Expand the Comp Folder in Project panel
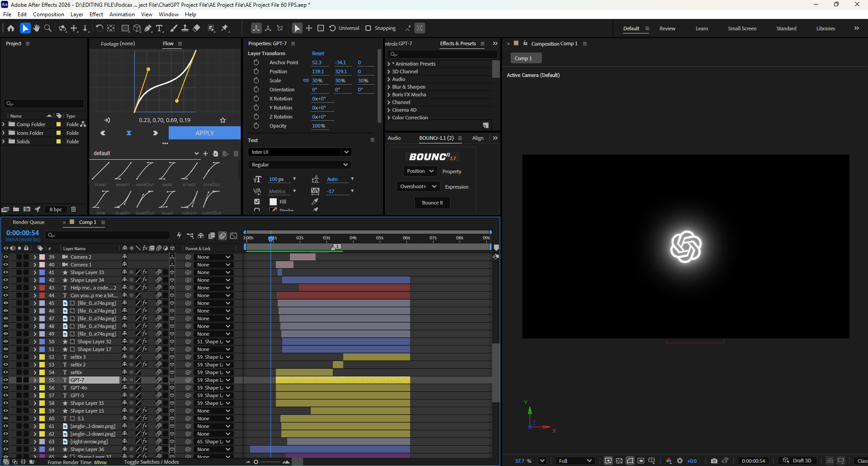Image resolution: width=868 pixels, height=466 pixels. [x=4, y=124]
